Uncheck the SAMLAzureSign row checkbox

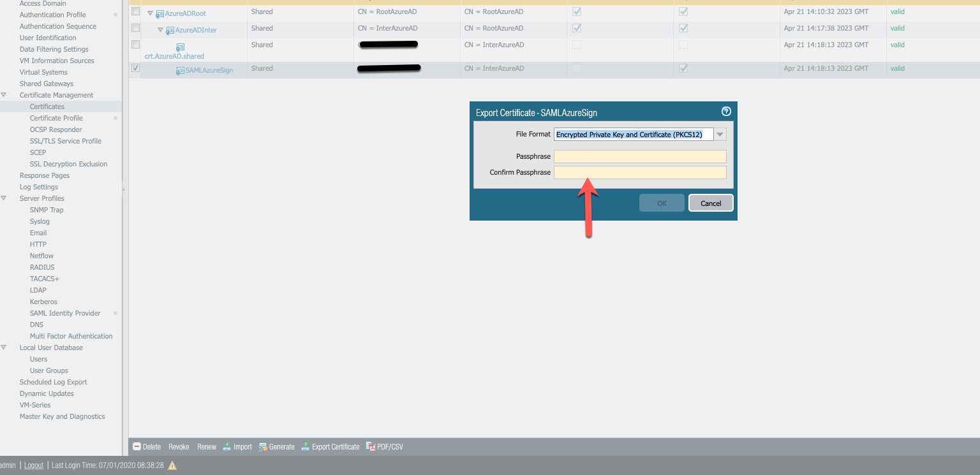pos(135,68)
